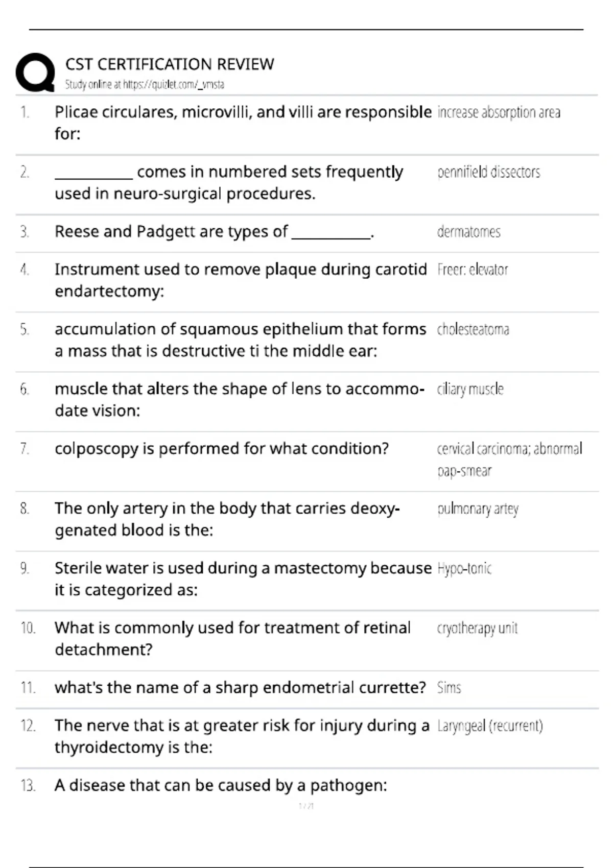Select the 'Hypo-tonic' answer
Image resolution: width=613 pixels, height=868 pixels.
pyautogui.click(x=464, y=568)
